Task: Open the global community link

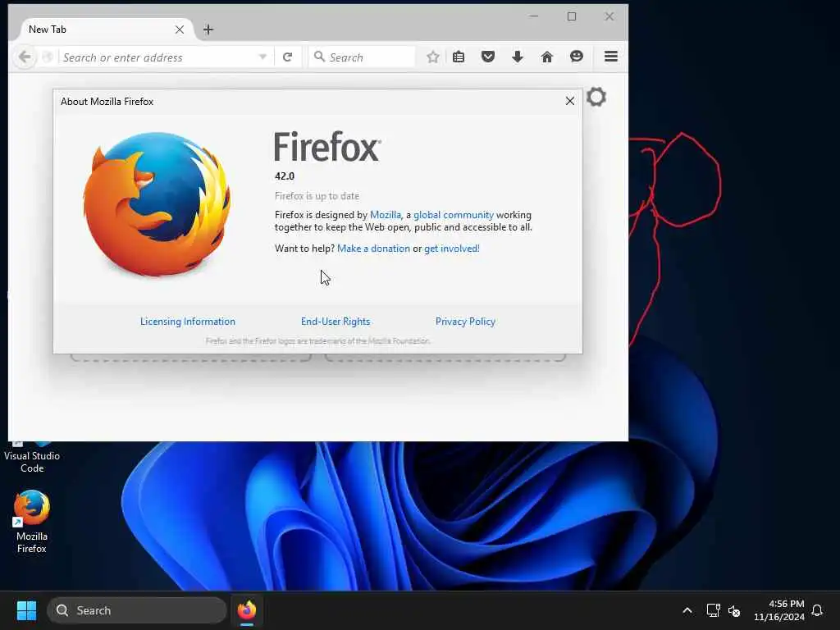Action: pyautogui.click(x=454, y=215)
